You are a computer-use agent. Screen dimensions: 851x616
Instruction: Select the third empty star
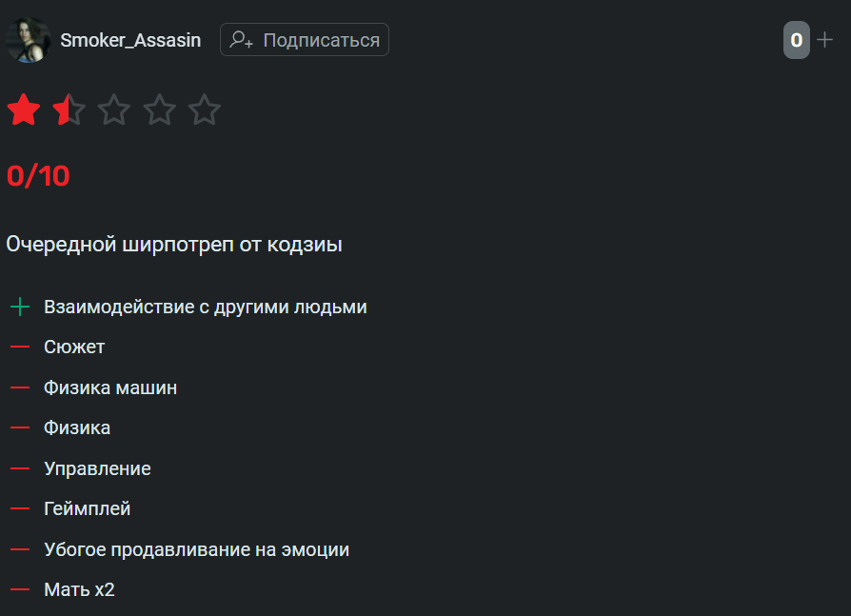click(x=114, y=109)
